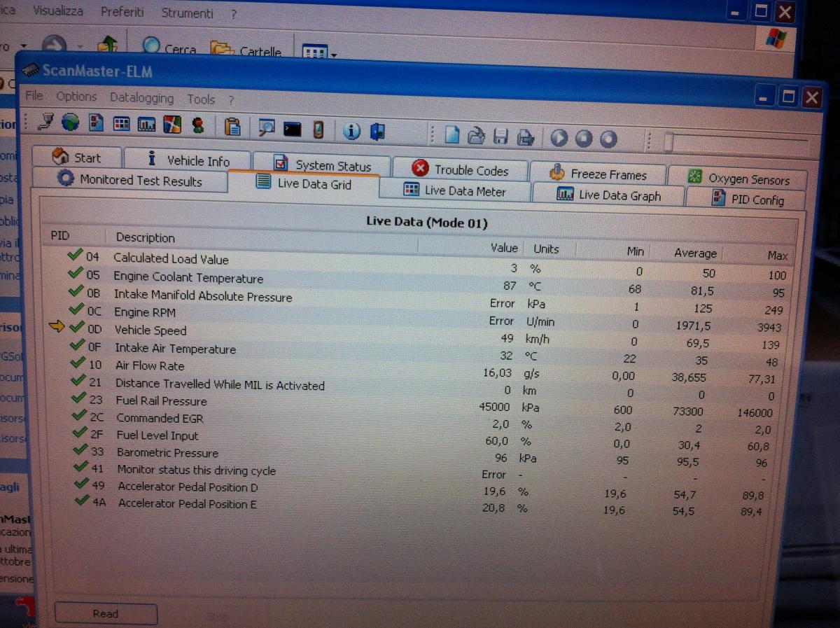840x628 pixels.
Task: Open the Tools menu in ScanMaster
Action: (201, 99)
